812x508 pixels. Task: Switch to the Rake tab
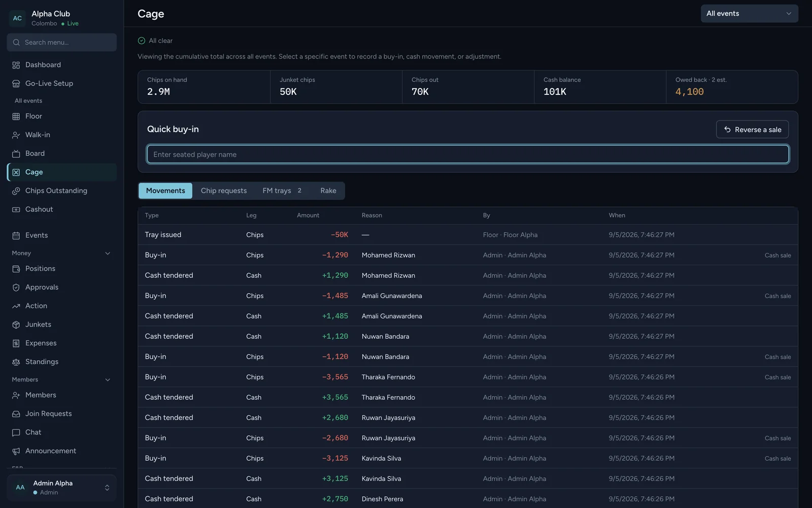click(328, 191)
